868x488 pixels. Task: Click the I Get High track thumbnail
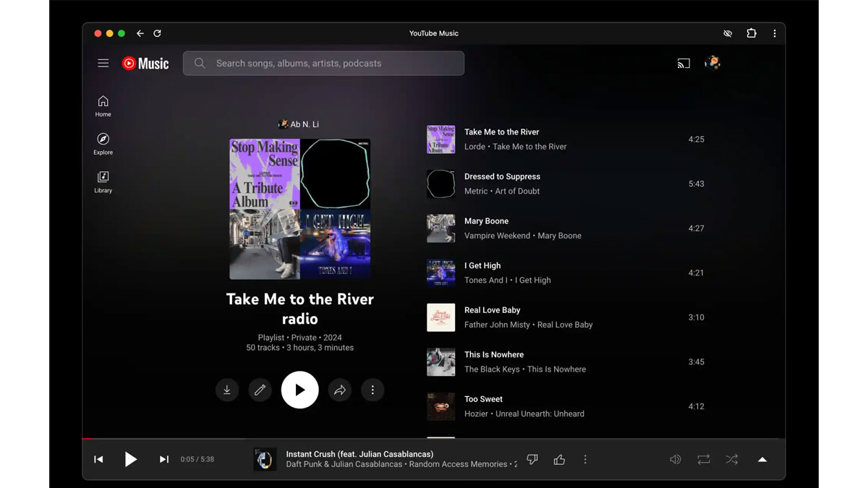pyautogui.click(x=441, y=273)
